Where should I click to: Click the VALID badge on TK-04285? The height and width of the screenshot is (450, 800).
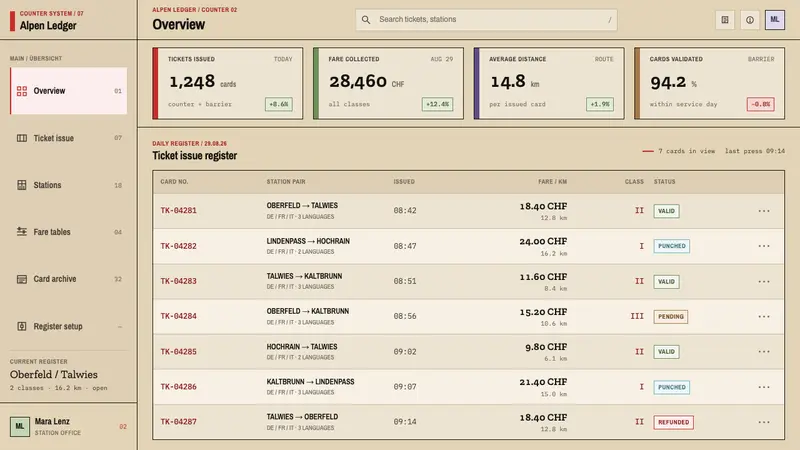[666, 352]
